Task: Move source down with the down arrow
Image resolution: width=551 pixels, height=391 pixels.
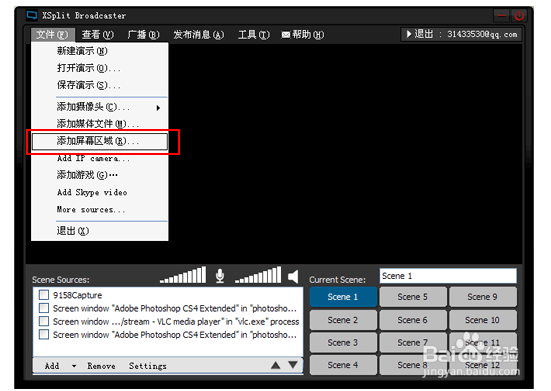Action: click(293, 365)
